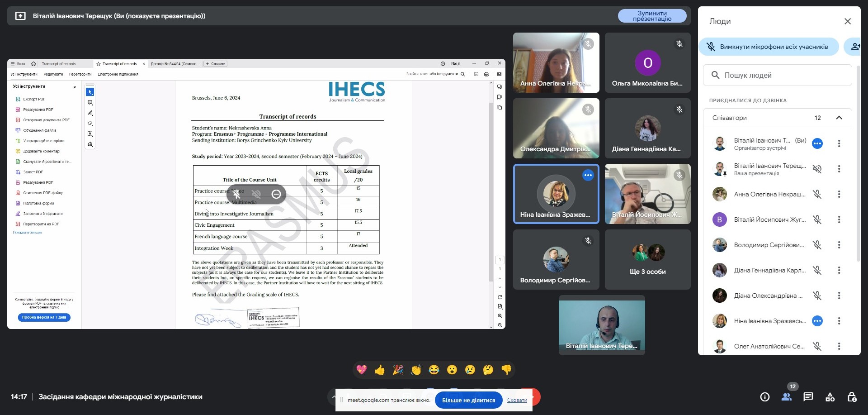This screenshot has width=868, height=415.
Task: Open the activities icon
Action: [830, 397]
